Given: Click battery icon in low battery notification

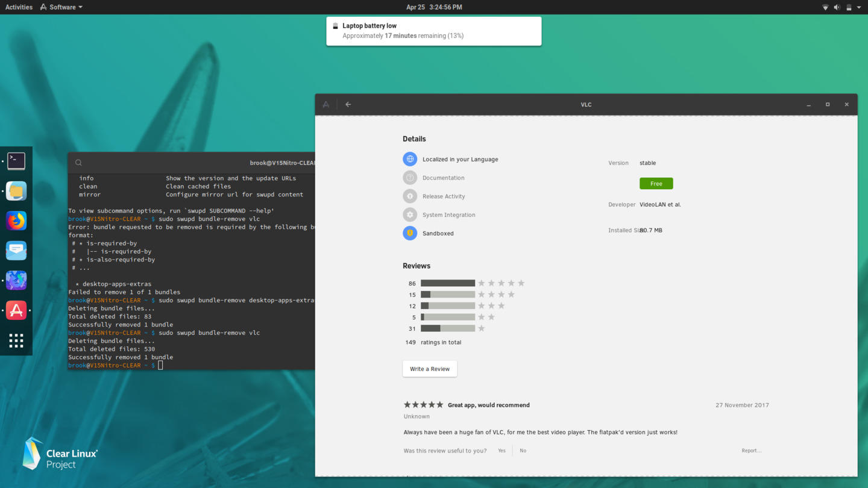Looking at the screenshot, I should pyautogui.click(x=335, y=26).
